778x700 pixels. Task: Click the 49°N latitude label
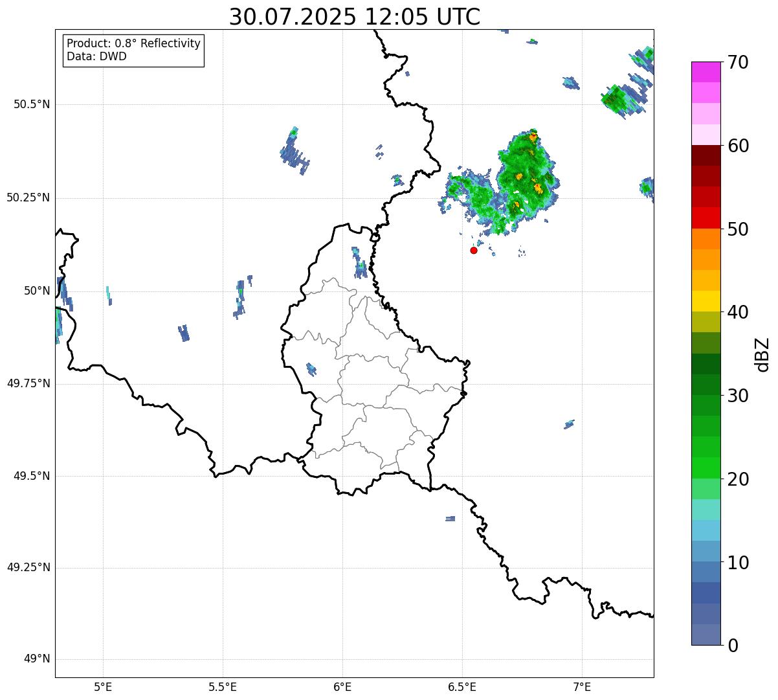(x=37, y=659)
